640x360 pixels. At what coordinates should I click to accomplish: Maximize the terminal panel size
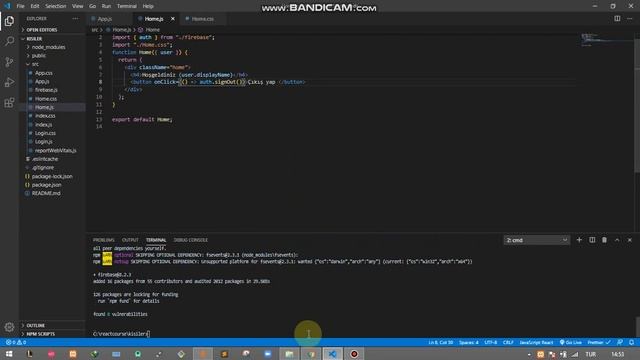tap(617, 240)
